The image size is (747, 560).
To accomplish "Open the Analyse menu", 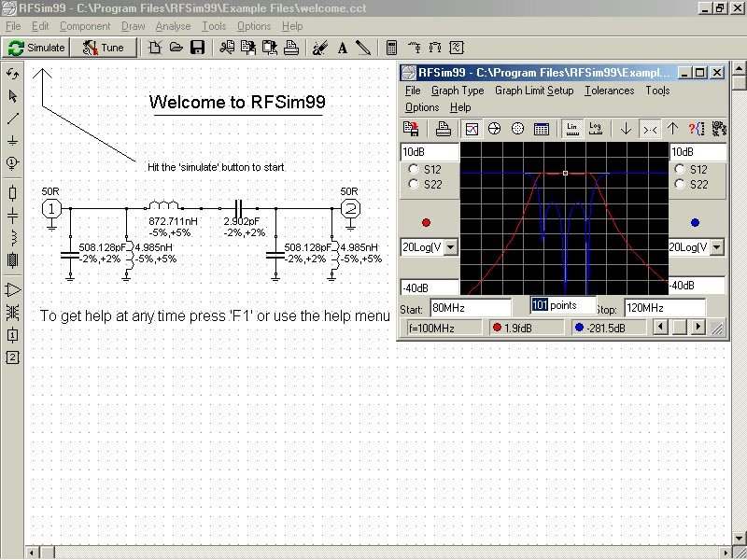I will coord(173,26).
